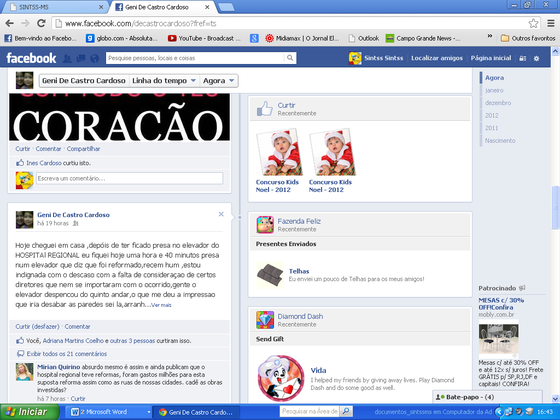This screenshot has width=560, height=420.
Task: Like the Coração post with Curtir
Action: point(22,149)
